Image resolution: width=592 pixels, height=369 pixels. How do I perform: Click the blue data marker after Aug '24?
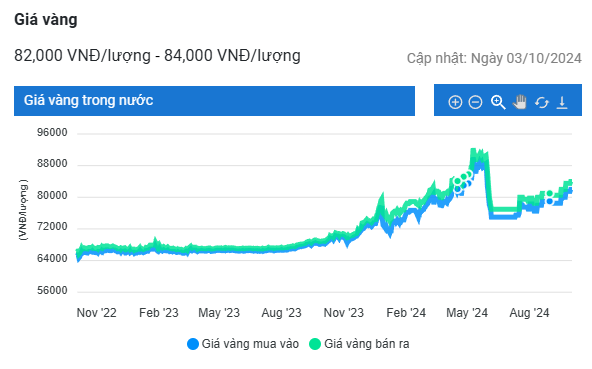[550, 201]
